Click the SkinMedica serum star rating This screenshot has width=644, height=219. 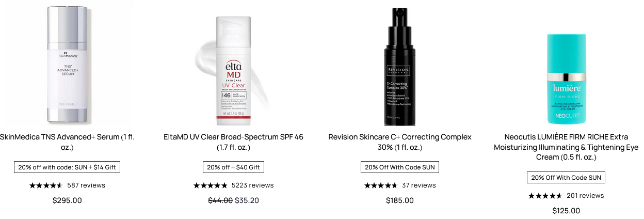click(45, 185)
